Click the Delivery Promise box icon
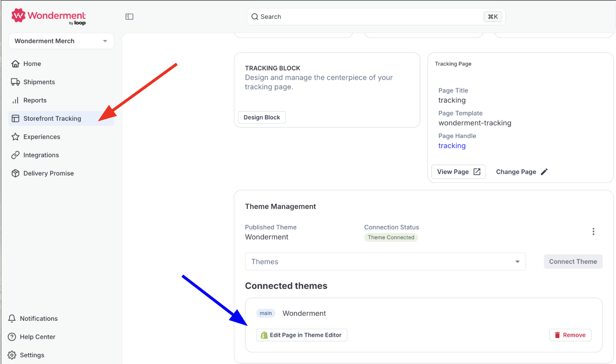Screen dimensions: 616x364 click(15, 173)
